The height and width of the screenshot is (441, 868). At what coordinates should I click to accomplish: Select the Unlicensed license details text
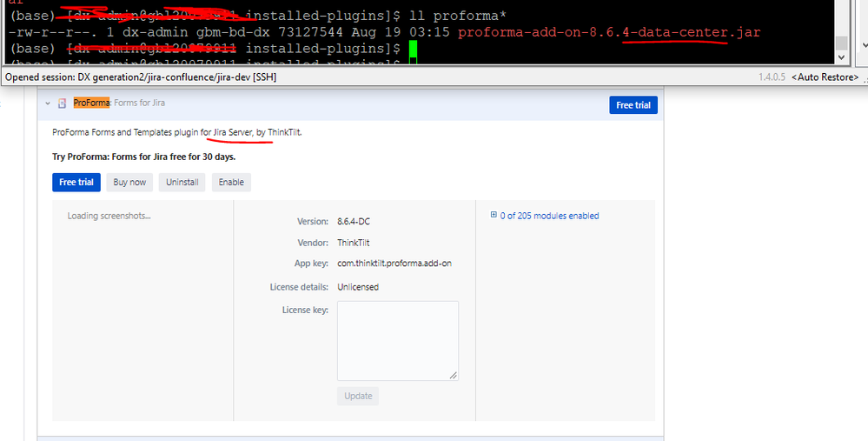pyautogui.click(x=358, y=287)
